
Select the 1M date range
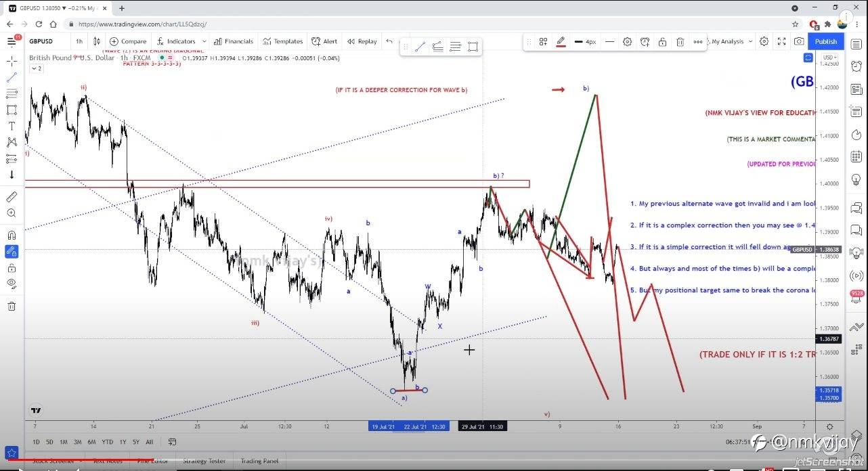pyautogui.click(x=64, y=442)
